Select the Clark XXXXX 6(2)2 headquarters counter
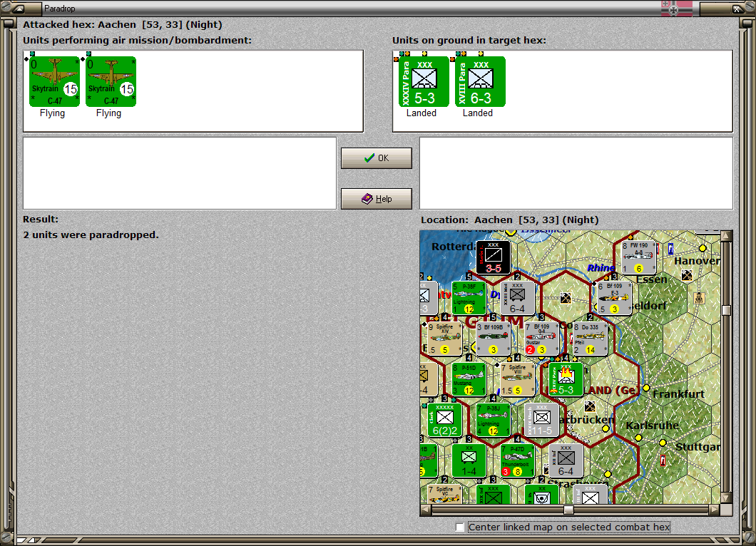 [x=444, y=421]
